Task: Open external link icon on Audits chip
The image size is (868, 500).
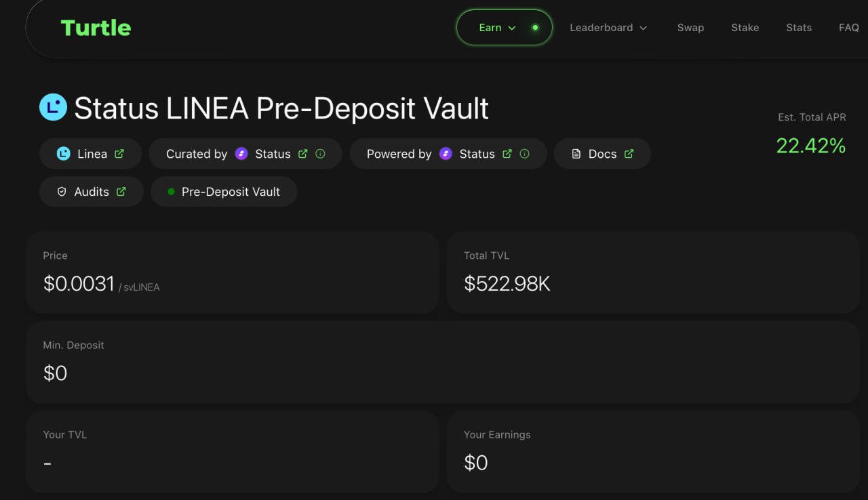Action: [x=121, y=192]
